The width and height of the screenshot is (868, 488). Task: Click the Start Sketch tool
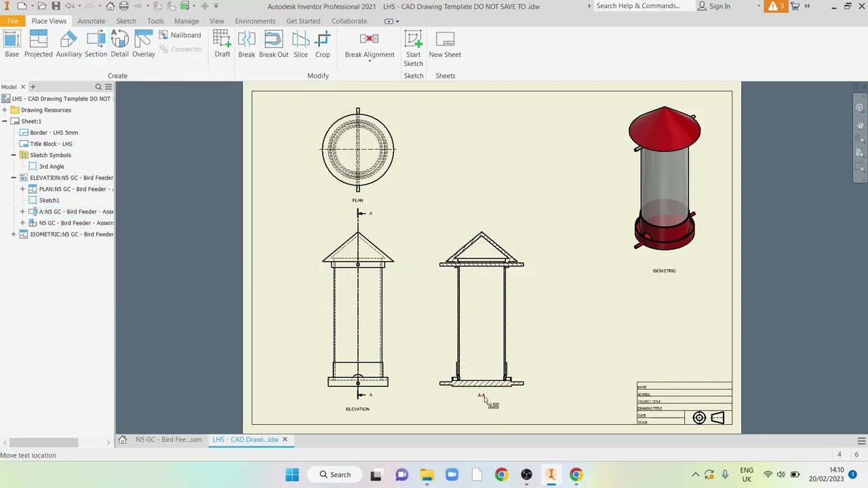pos(413,49)
